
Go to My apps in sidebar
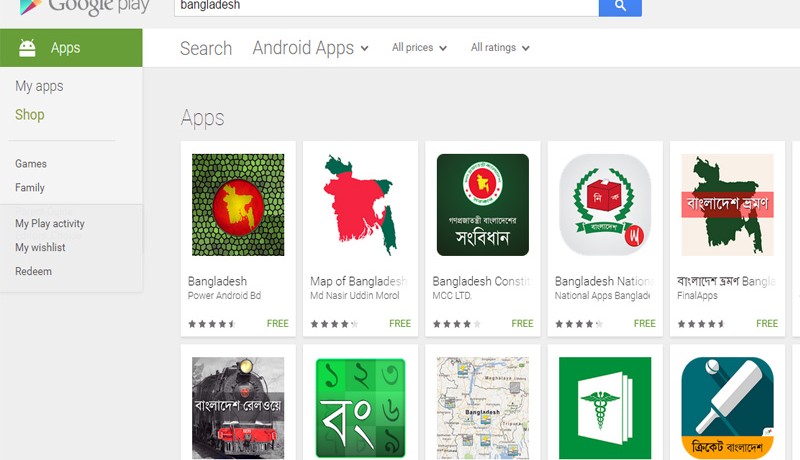coord(39,86)
